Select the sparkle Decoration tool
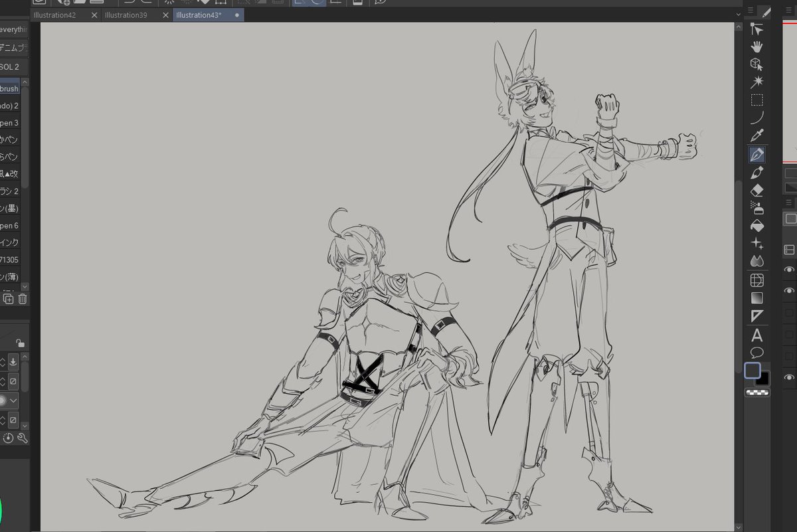 [x=756, y=244]
